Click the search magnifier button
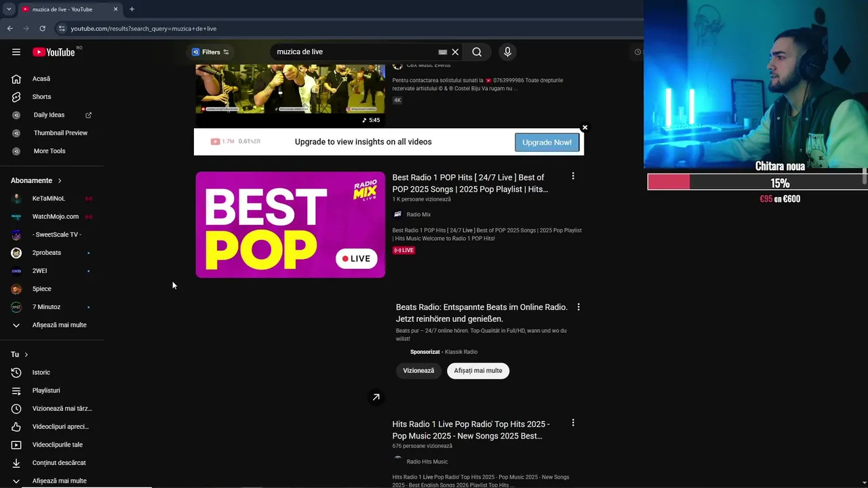Image resolution: width=868 pixels, height=488 pixels. pos(477,52)
